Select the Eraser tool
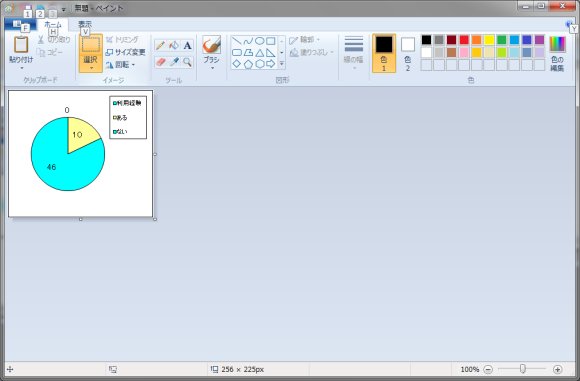The width and height of the screenshot is (580, 381). tap(160, 62)
